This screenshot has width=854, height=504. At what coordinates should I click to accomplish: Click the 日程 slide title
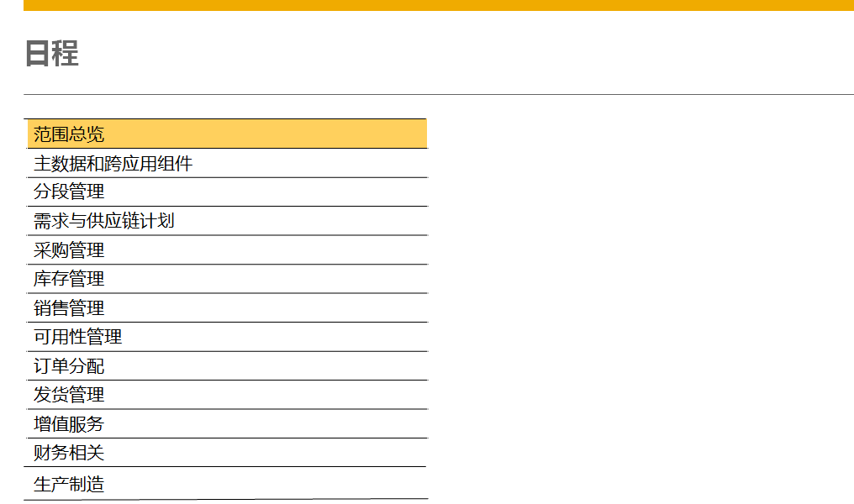click(x=52, y=53)
